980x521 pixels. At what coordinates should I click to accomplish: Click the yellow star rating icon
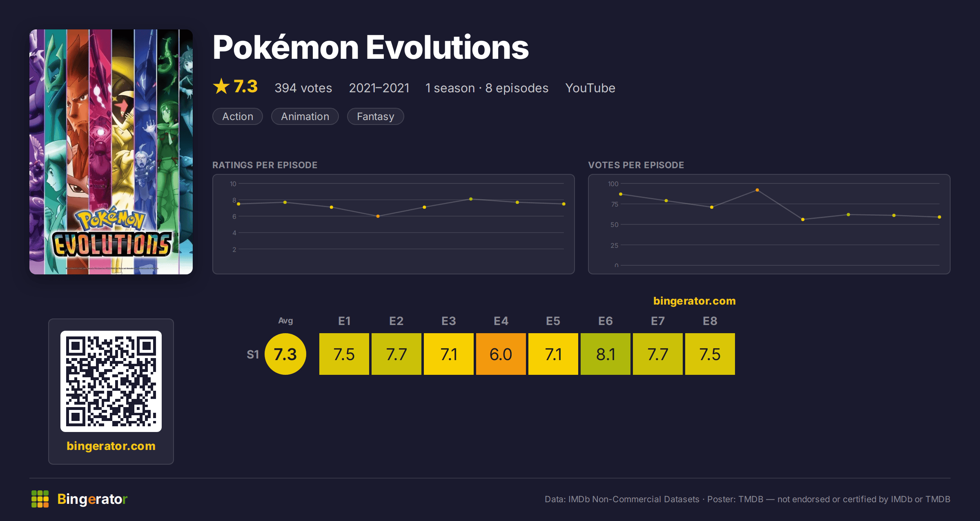[221, 86]
